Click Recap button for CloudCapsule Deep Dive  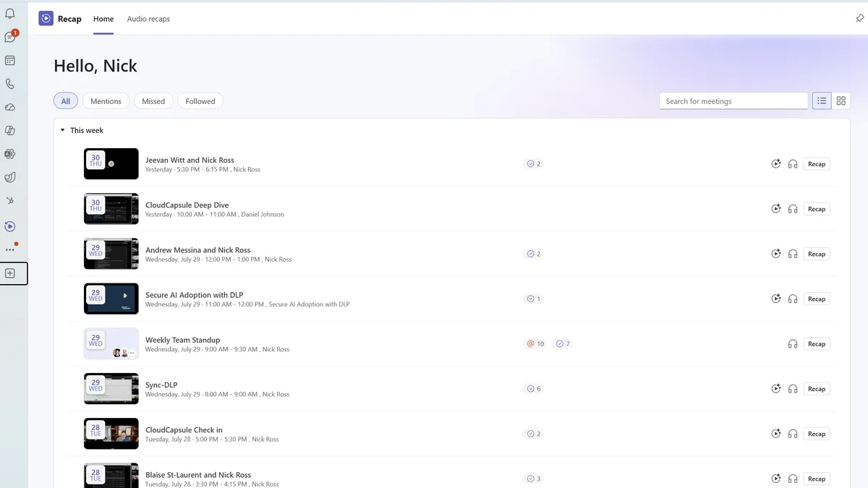817,209
